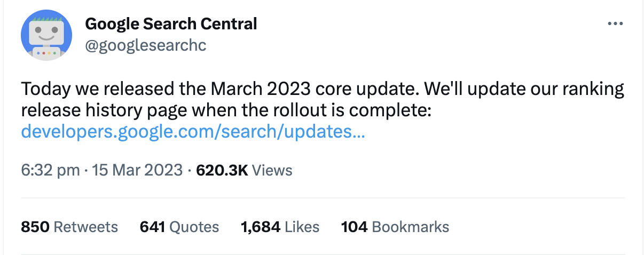Open the three-dot more options menu

[615, 24]
